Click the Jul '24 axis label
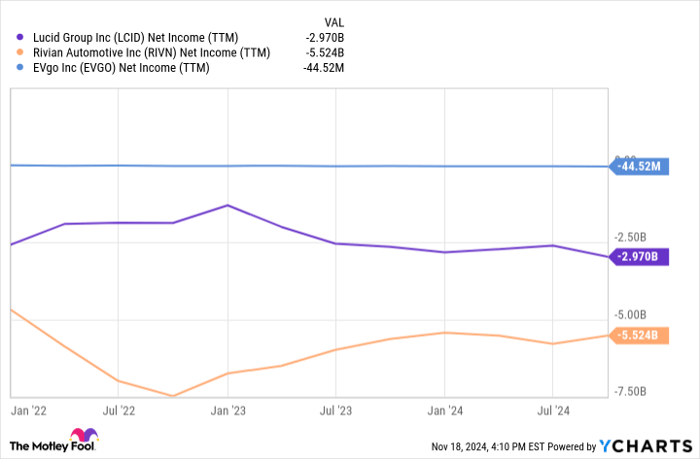Viewport: 700px width, 459px height. (553, 410)
